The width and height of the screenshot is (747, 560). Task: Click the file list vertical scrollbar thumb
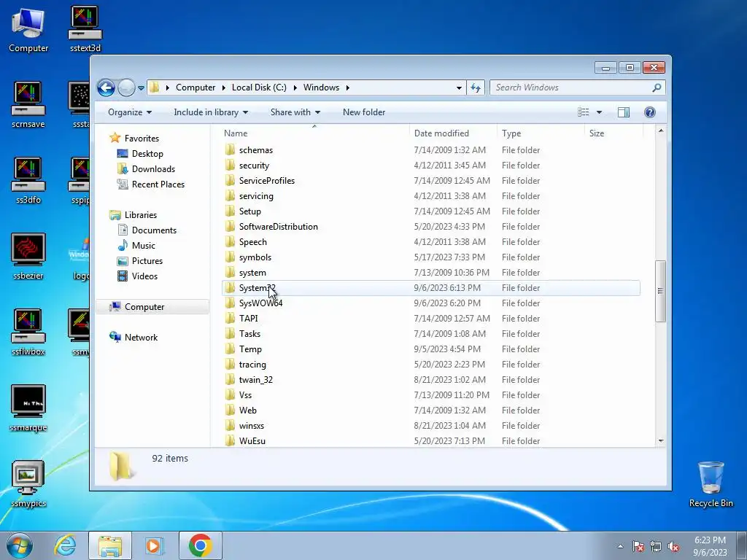pos(660,291)
